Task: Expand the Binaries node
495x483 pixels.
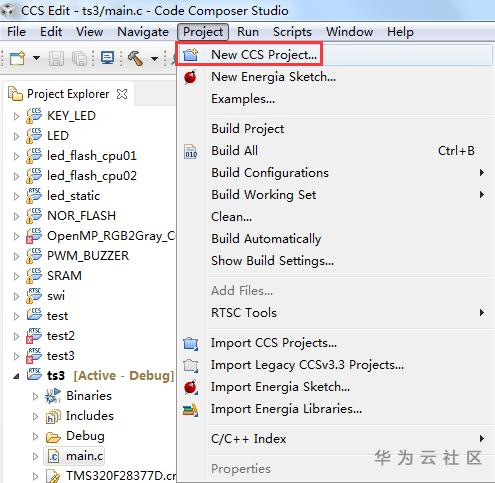Action: click(x=35, y=396)
